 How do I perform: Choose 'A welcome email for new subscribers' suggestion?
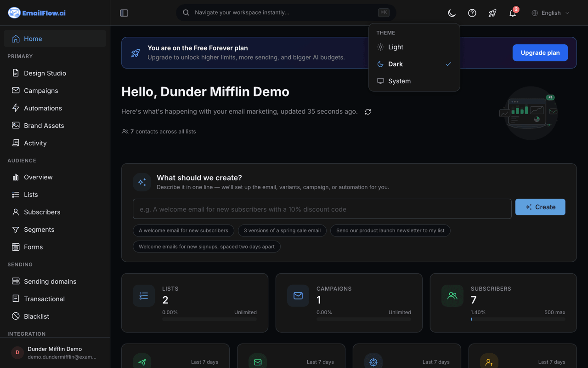coord(183,230)
